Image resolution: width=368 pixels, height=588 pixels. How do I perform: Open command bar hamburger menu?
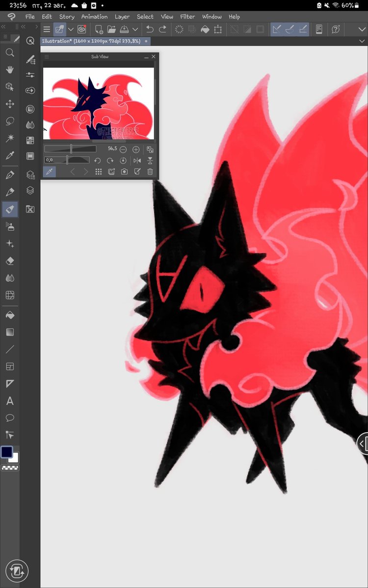point(47,29)
